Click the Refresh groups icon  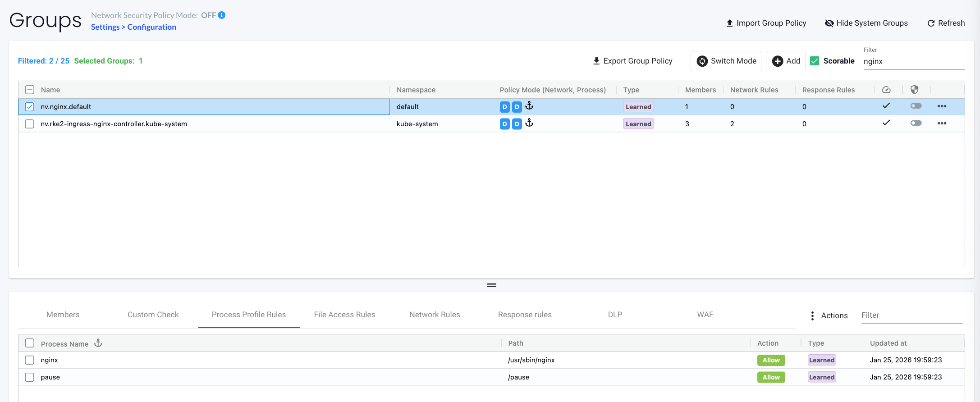point(931,23)
